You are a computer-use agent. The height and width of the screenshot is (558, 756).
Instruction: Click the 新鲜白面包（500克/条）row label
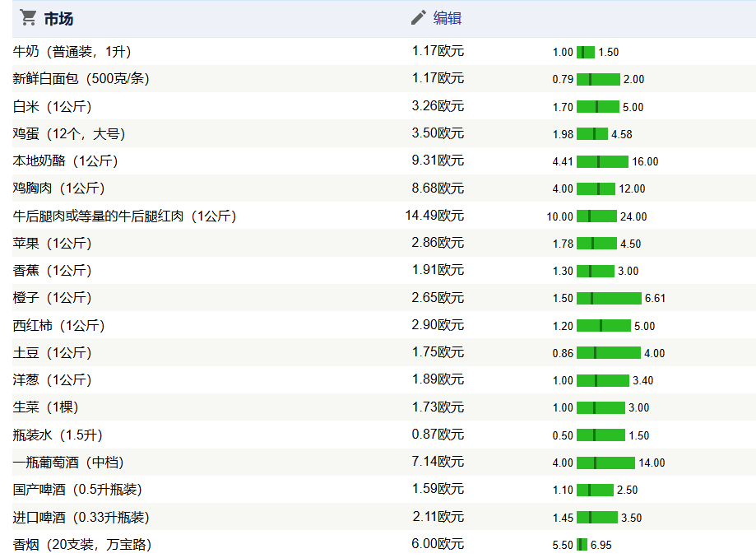[81, 79]
